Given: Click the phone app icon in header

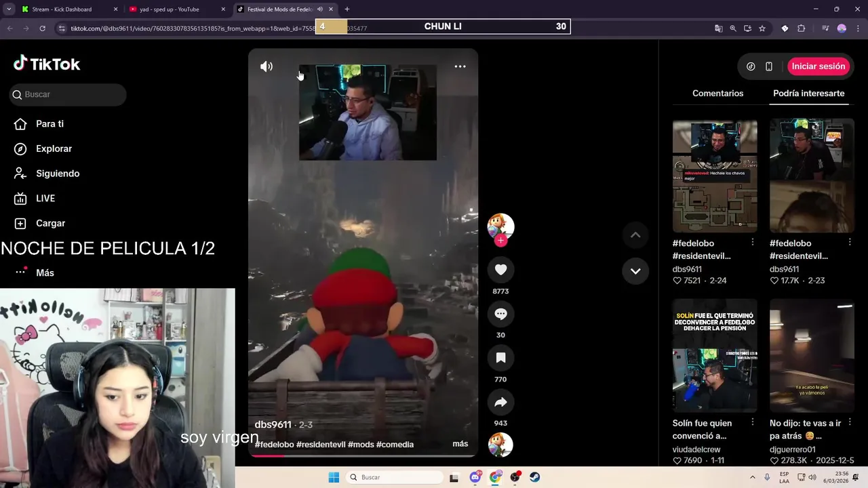Looking at the screenshot, I should point(768,66).
